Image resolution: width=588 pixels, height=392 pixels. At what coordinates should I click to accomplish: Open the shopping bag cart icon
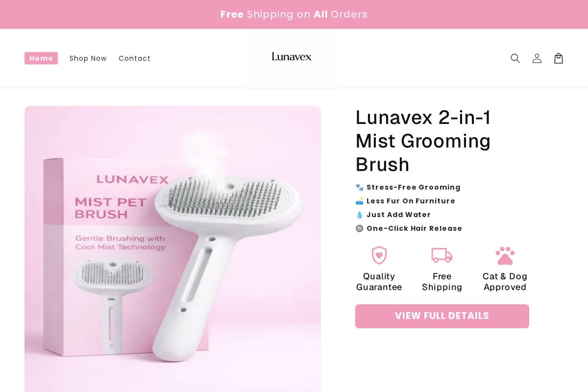tap(559, 58)
